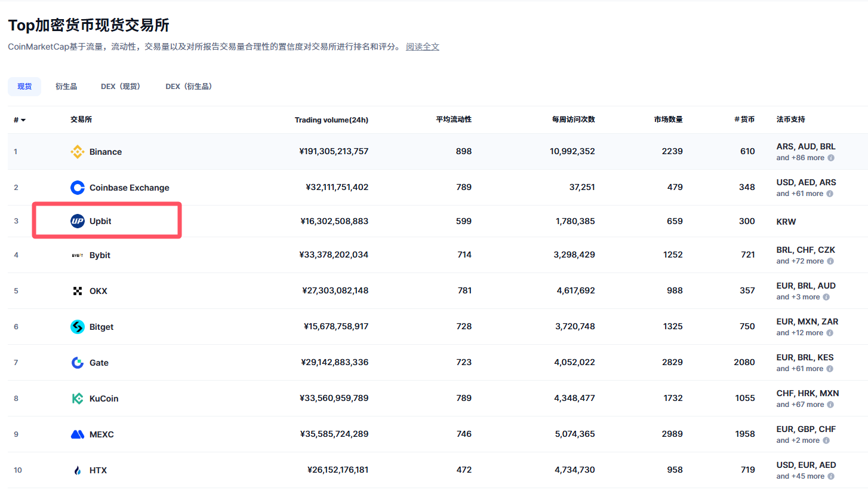Click the Bybit logo icon

click(x=77, y=255)
